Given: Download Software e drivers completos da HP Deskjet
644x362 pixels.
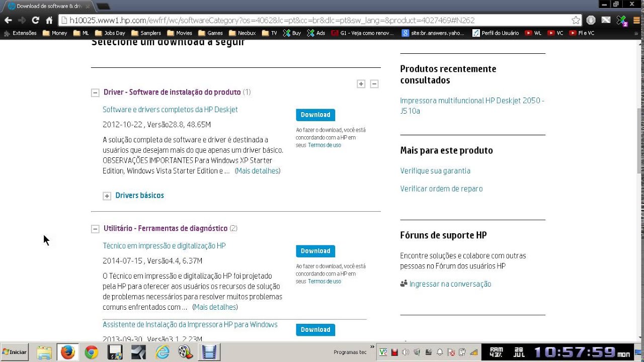Looking at the screenshot, I should click(x=315, y=115).
